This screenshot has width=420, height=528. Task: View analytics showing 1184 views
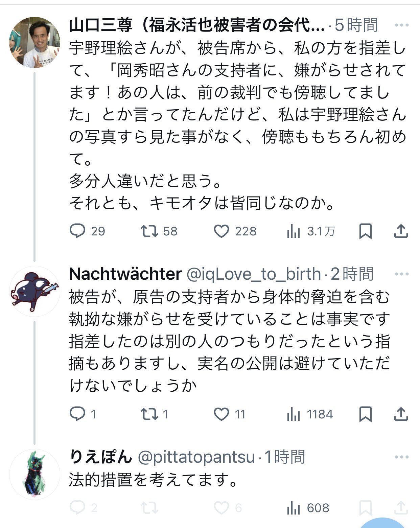click(294, 414)
